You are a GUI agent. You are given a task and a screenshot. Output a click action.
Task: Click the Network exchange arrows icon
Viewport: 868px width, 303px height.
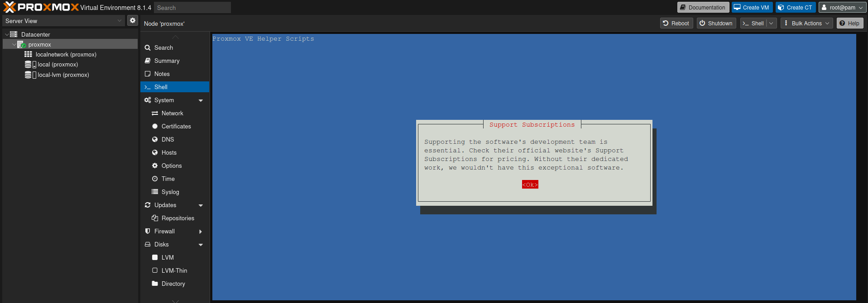pos(155,113)
